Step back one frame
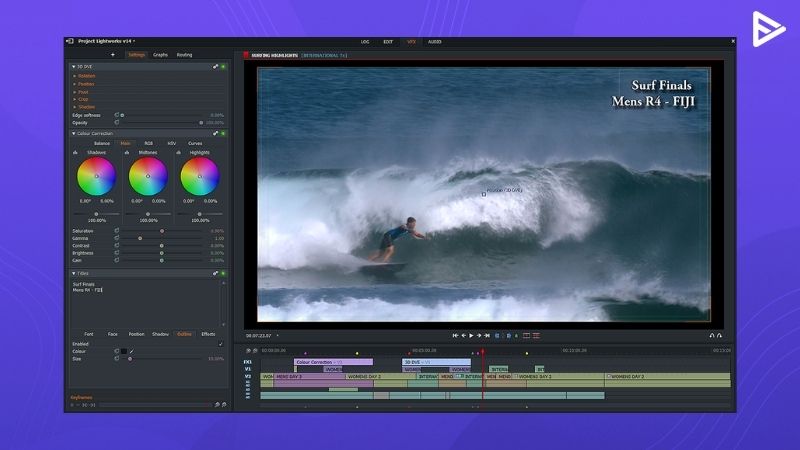Viewport: 800px width, 450px height. (463, 336)
